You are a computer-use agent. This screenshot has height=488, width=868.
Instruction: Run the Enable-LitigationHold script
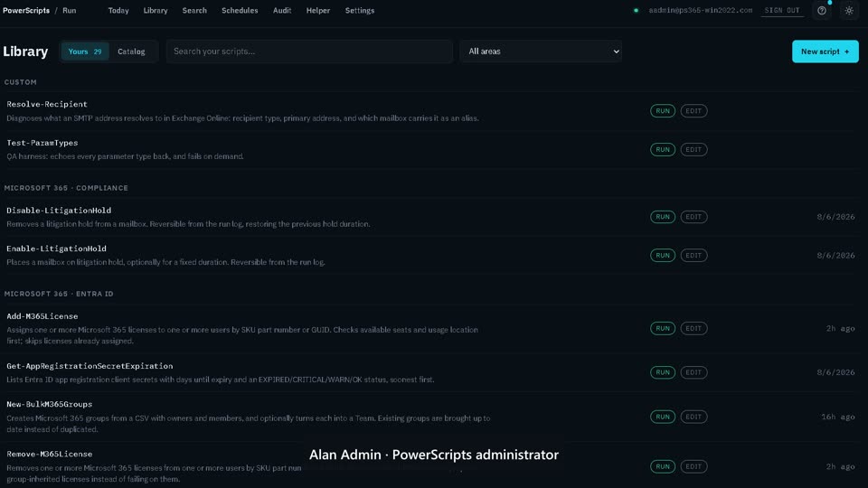point(663,256)
